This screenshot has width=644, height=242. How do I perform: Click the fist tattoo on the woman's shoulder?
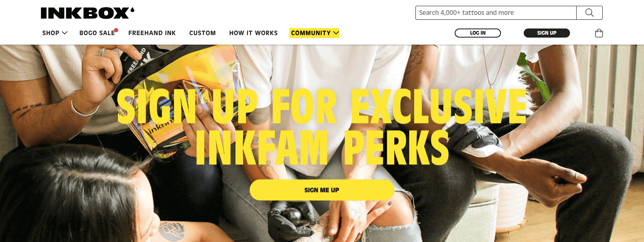171,231
